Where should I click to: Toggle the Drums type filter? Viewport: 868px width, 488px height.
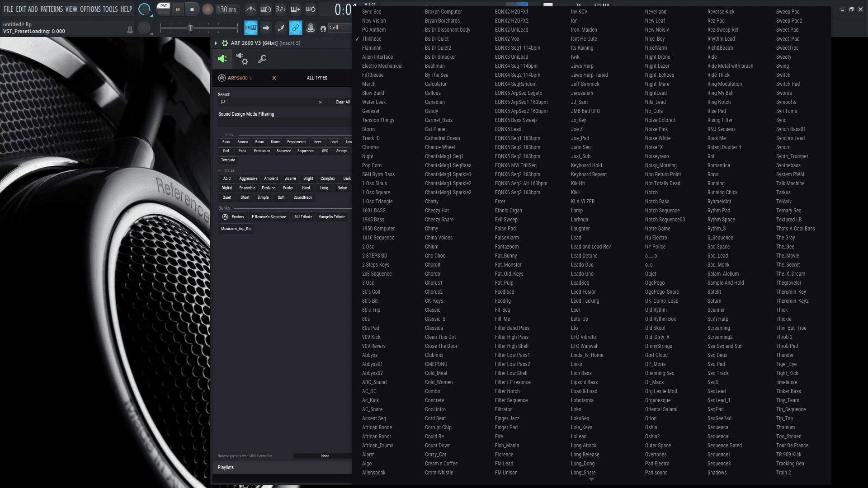click(276, 142)
